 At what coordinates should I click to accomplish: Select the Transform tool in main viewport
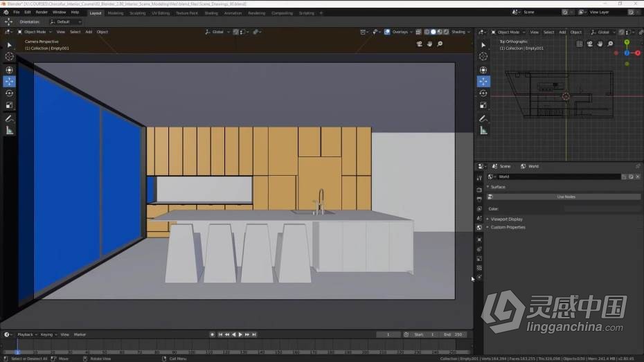9,70
